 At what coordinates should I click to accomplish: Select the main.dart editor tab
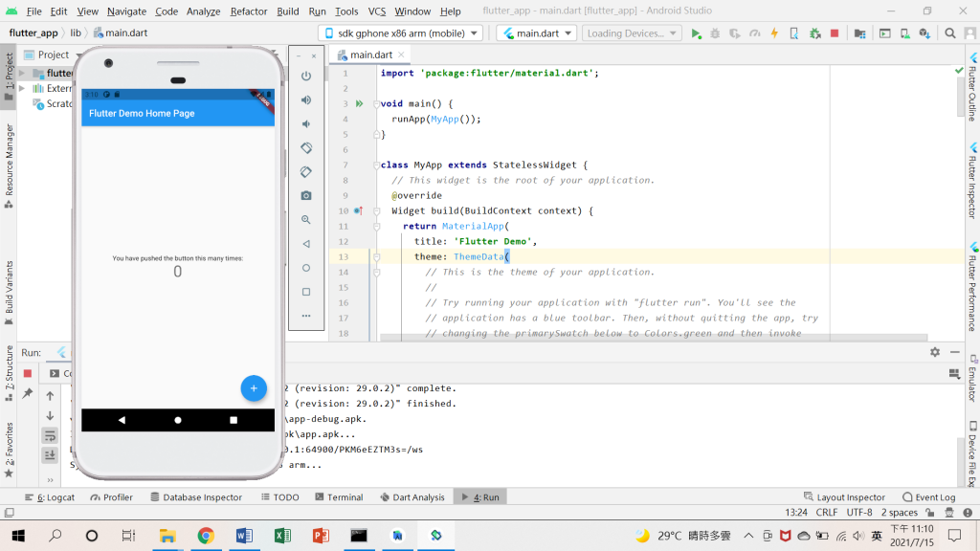click(370, 55)
